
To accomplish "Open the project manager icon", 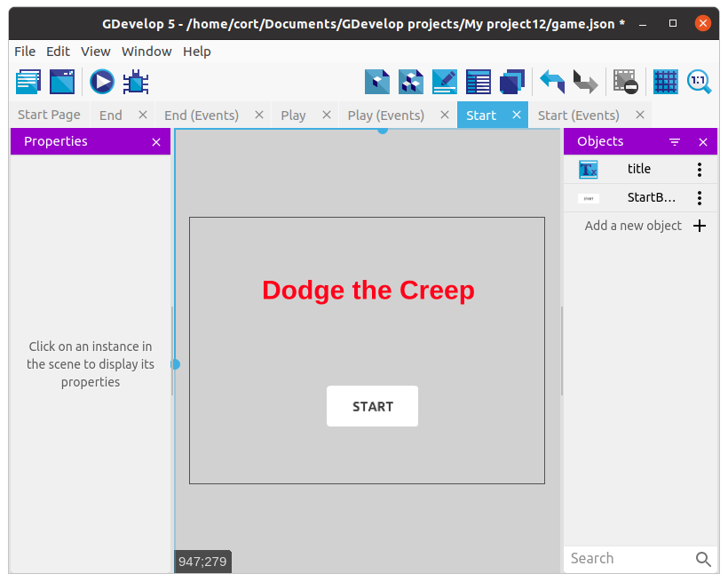I will point(28,82).
